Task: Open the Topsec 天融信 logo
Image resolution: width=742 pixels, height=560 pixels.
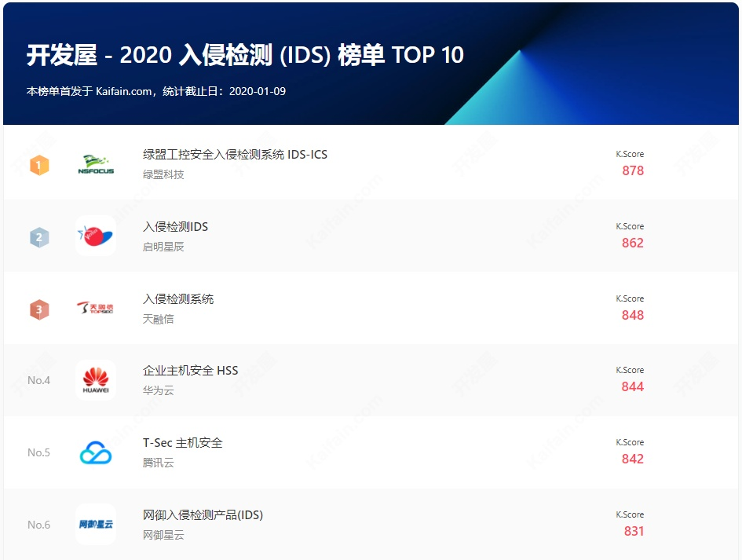Action: pyautogui.click(x=96, y=308)
